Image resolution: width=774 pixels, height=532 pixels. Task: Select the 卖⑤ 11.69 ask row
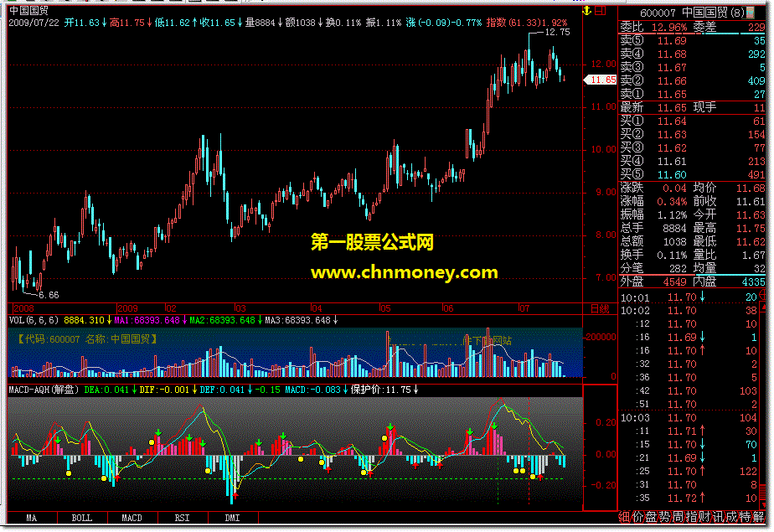pos(692,40)
